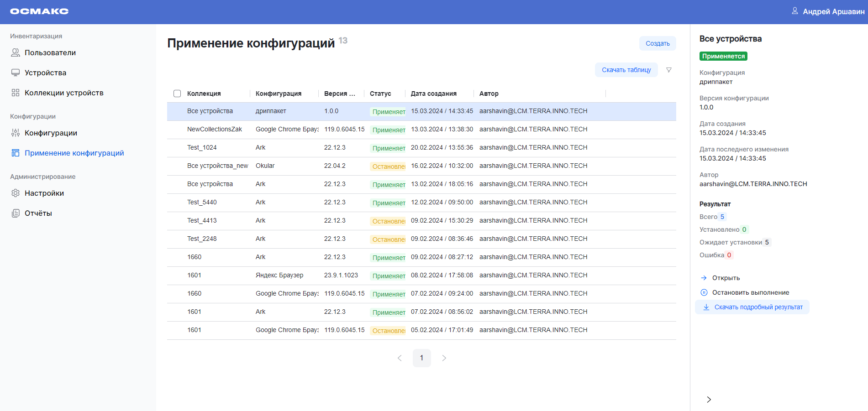The width and height of the screenshot is (868, 411).
Task: Click the user profile icon in header
Action: pos(795,11)
